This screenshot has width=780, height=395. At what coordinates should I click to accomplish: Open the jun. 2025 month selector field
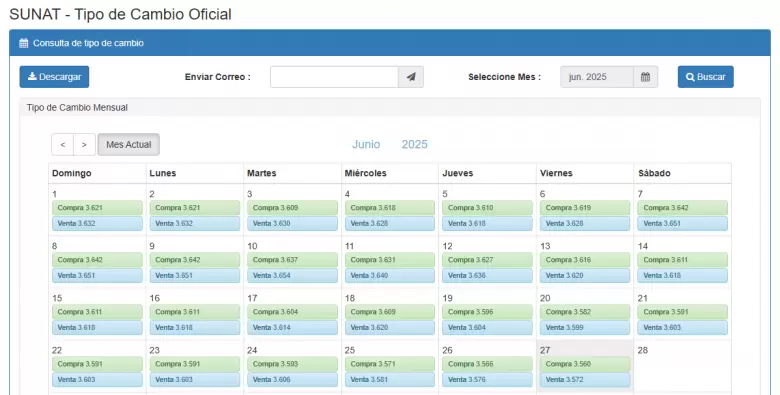pos(597,77)
